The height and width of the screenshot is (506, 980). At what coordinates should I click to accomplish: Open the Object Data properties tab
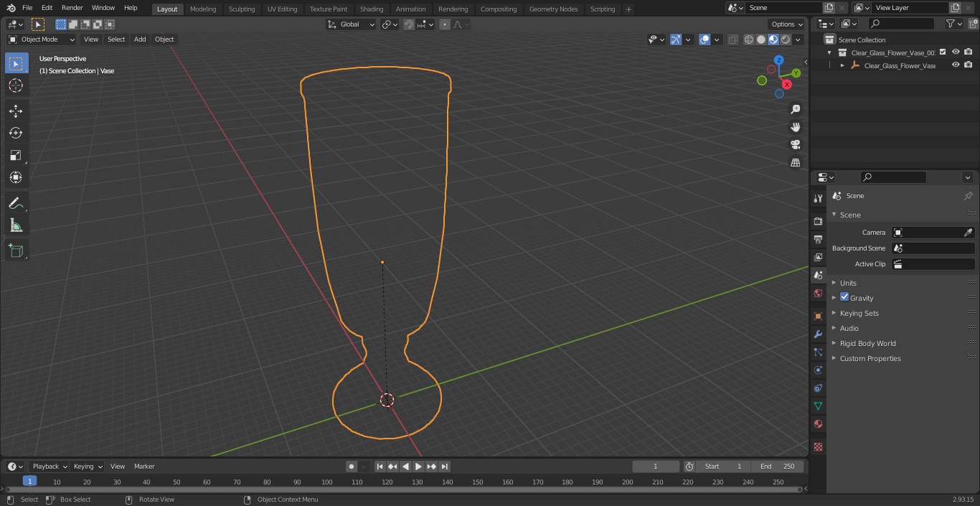click(818, 406)
